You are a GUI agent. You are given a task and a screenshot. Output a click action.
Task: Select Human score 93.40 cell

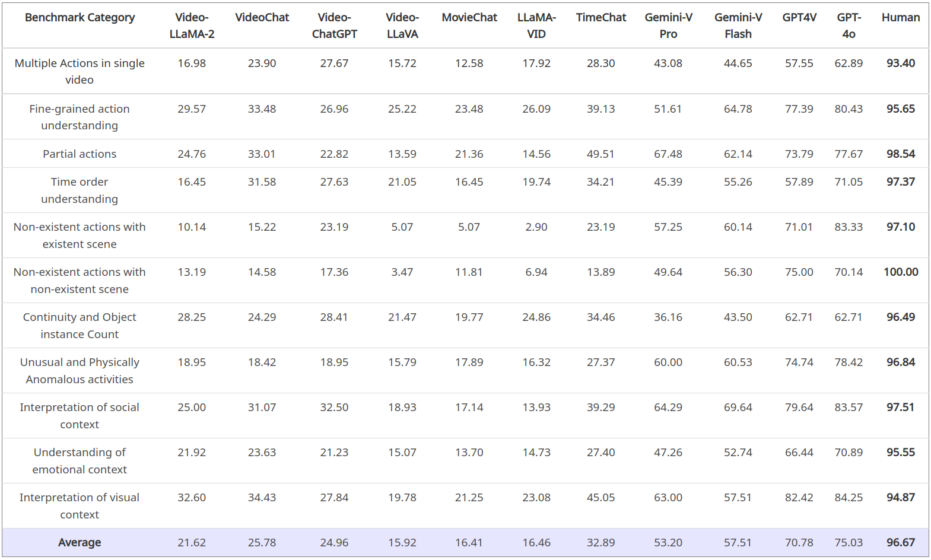[x=901, y=63]
